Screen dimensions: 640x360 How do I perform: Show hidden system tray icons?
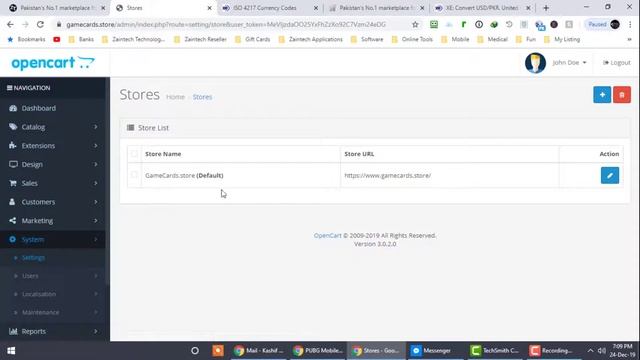point(590,351)
